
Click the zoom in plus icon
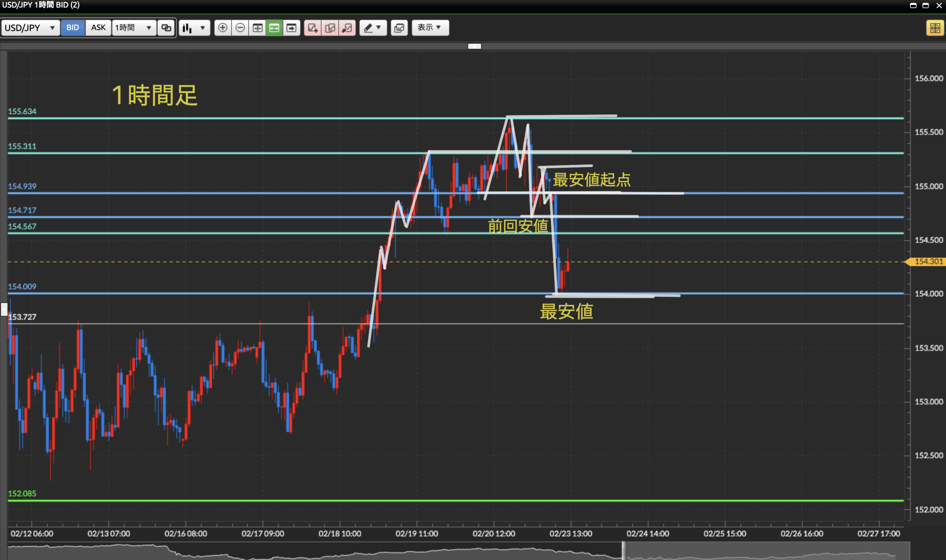(223, 28)
